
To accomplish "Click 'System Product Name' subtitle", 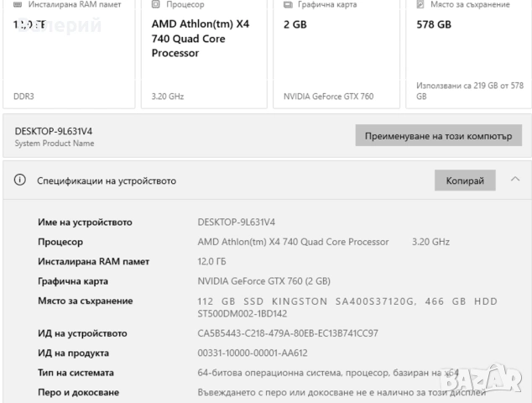I will tap(55, 144).
